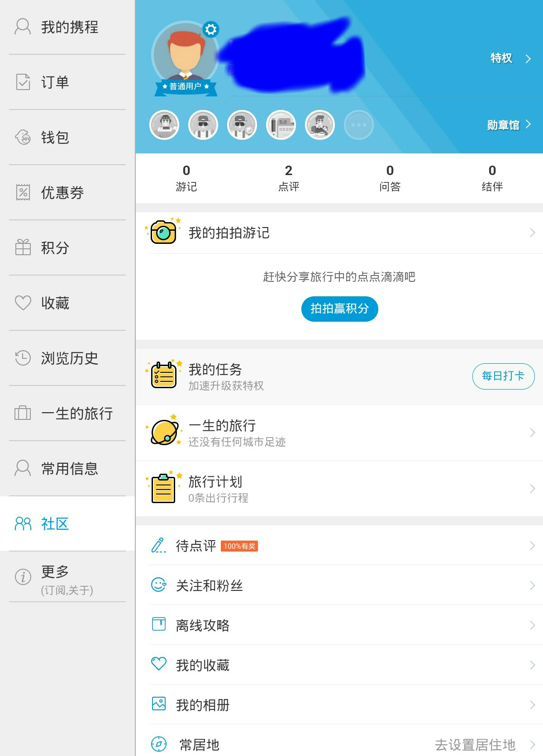Expand 待点评 chevron

point(533,546)
